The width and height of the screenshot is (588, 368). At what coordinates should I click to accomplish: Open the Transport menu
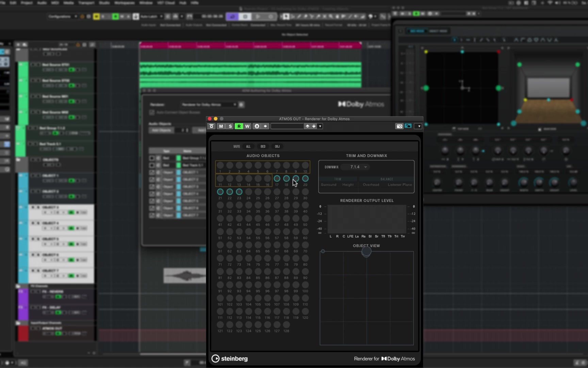86,3
